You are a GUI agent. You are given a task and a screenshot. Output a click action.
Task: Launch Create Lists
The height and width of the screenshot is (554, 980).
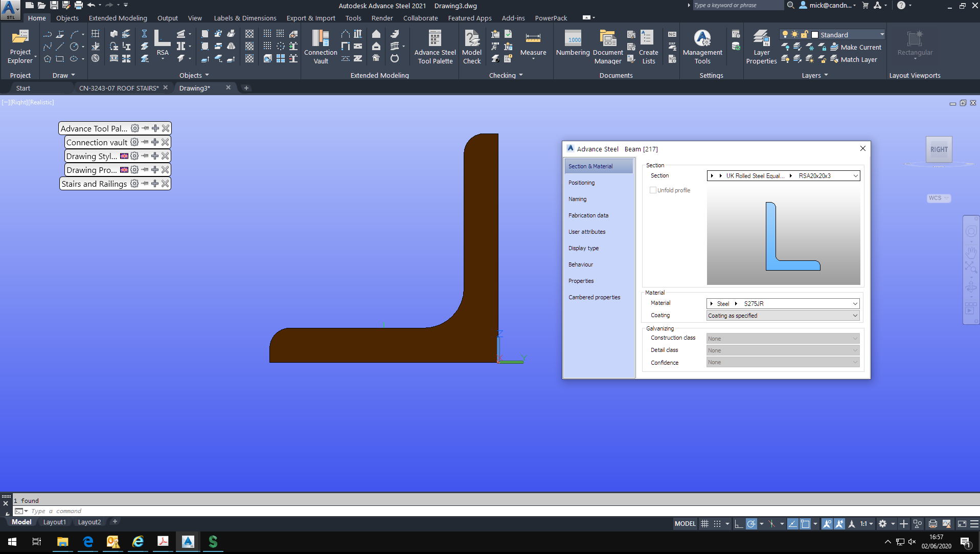pos(647,46)
